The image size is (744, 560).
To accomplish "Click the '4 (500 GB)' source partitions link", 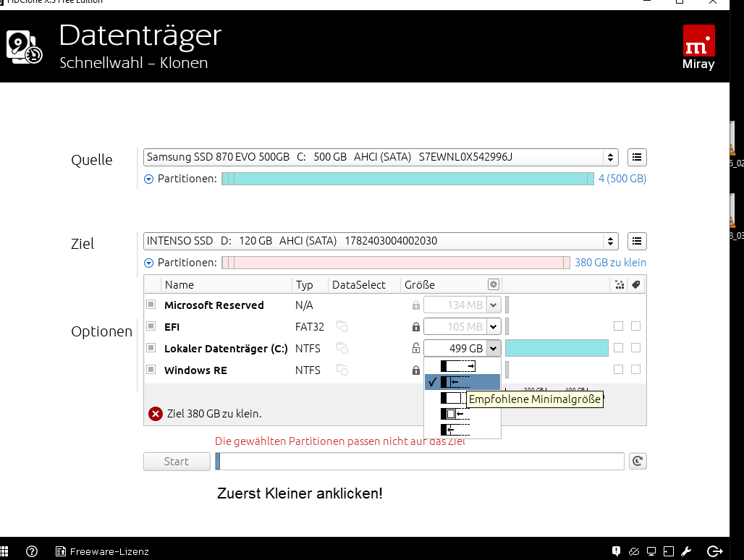I will (622, 179).
